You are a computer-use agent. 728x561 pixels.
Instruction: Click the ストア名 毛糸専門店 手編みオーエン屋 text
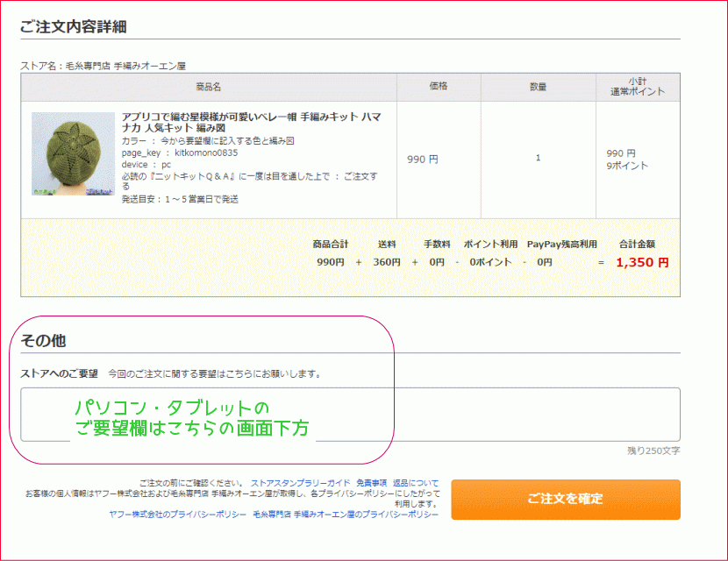(x=103, y=66)
